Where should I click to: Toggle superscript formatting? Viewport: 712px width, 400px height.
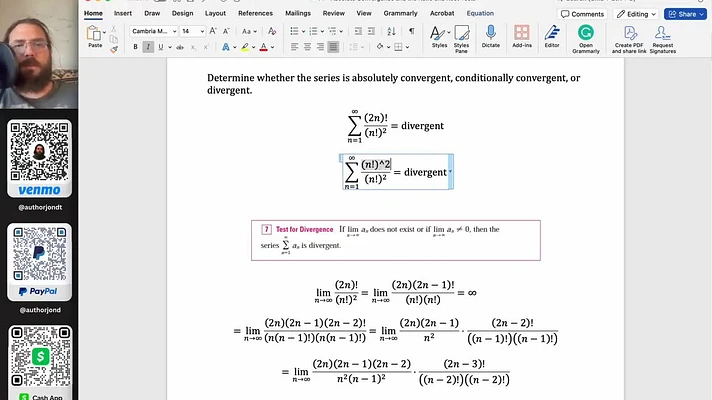tap(206, 47)
